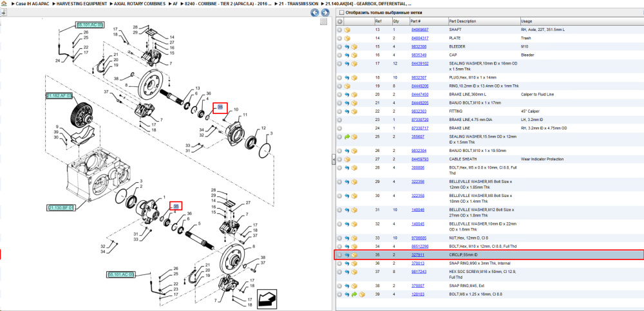Screen dimensions: 644x311
Task: Click blue arrow icon in BLEEDER row
Action: pyautogui.click(x=347, y=47)
